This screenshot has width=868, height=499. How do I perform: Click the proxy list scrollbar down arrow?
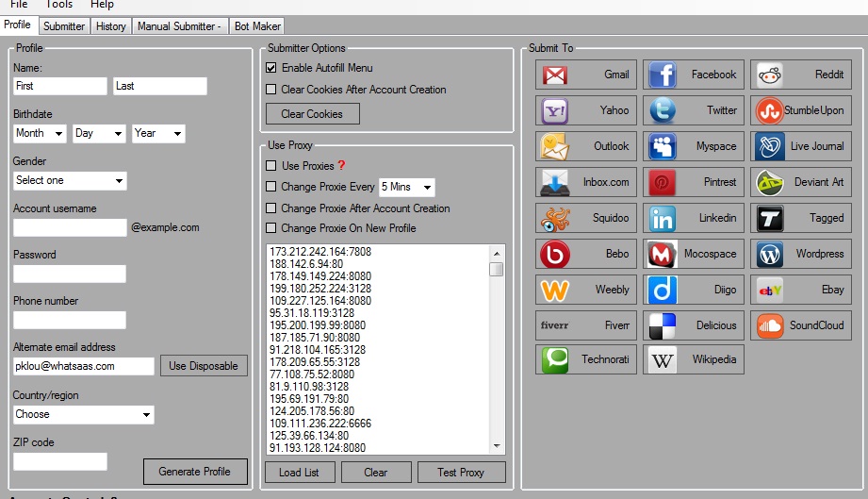[x=496, y=445]
